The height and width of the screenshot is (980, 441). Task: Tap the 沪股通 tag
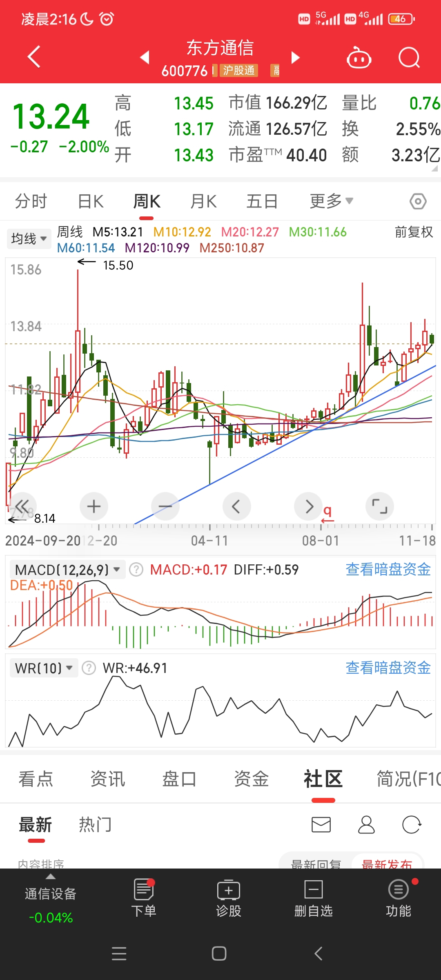[x=239, y=71]
